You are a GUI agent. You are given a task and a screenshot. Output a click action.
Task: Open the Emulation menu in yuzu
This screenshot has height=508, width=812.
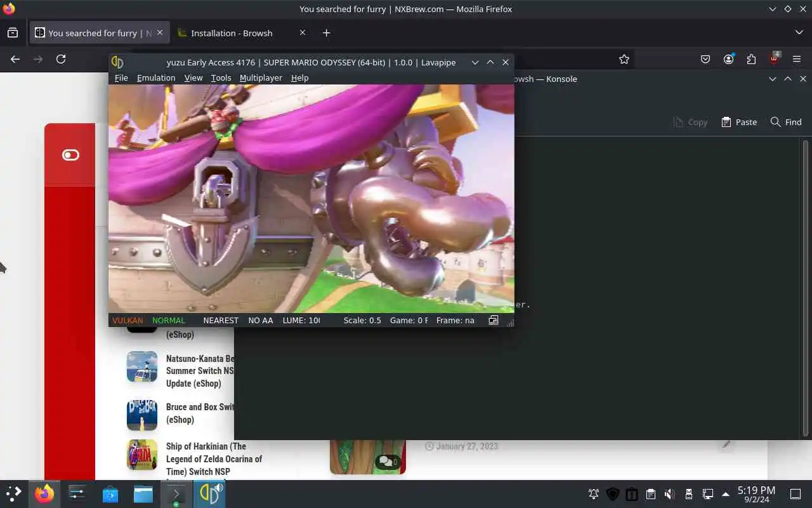156,77
